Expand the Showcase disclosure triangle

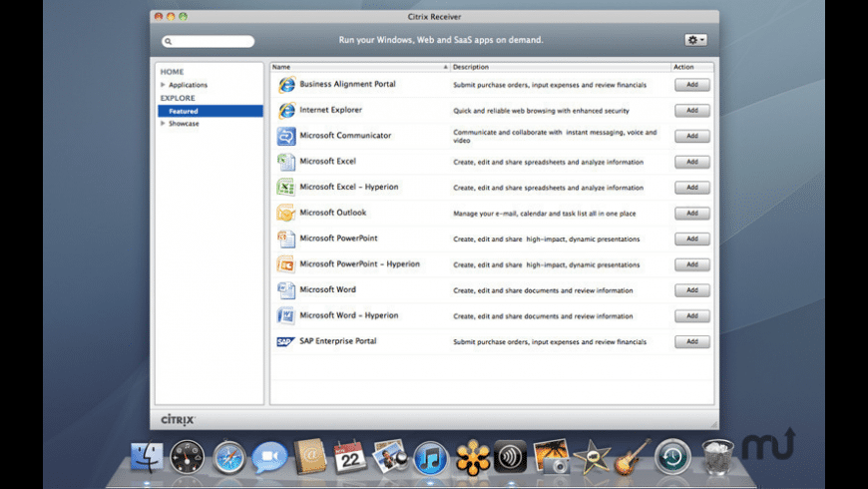(x=163, y=124)
